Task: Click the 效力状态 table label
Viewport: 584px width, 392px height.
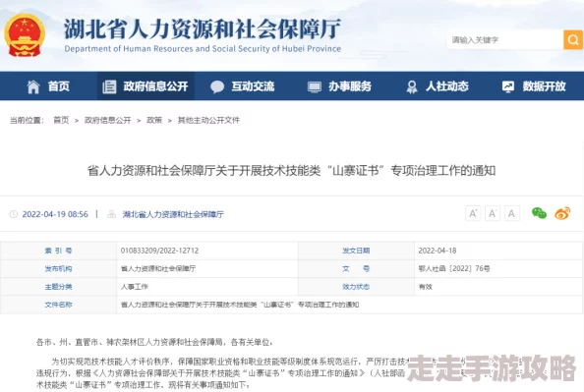Action: point(356,287)
